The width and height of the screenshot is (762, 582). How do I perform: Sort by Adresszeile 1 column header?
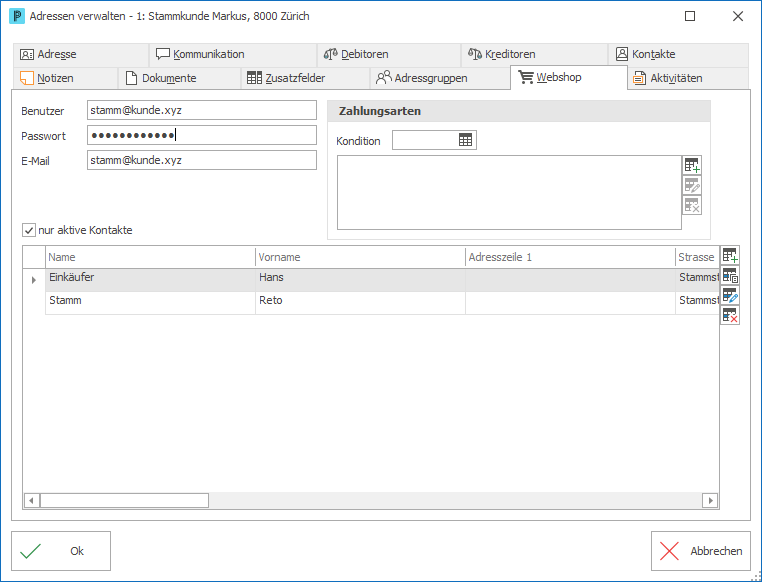[x=570, y=257]
